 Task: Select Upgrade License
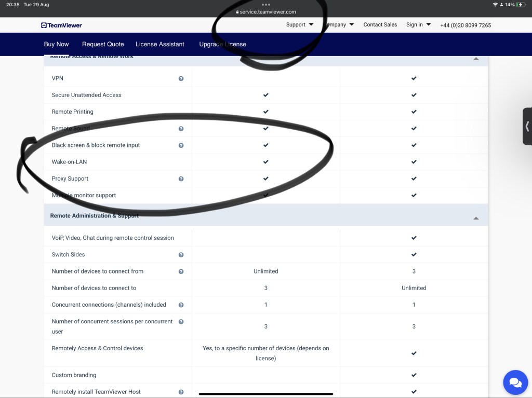[222, 44]
